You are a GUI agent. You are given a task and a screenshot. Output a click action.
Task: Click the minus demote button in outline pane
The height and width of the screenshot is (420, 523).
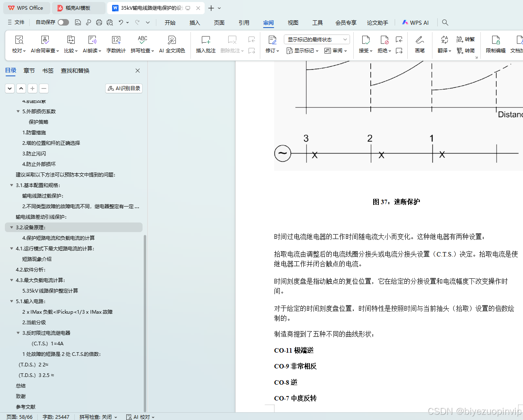[x=44, y=88]
